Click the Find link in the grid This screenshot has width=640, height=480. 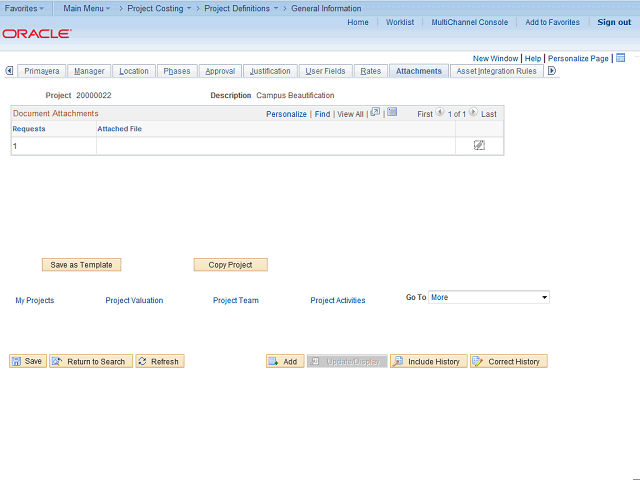pyautogui.click(x=322, y=114)
